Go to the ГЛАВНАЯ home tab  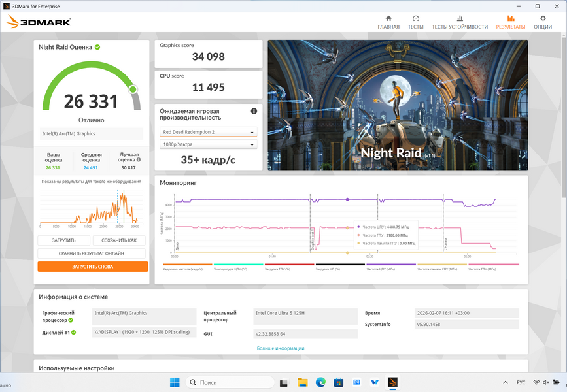[x=388, y=22]
